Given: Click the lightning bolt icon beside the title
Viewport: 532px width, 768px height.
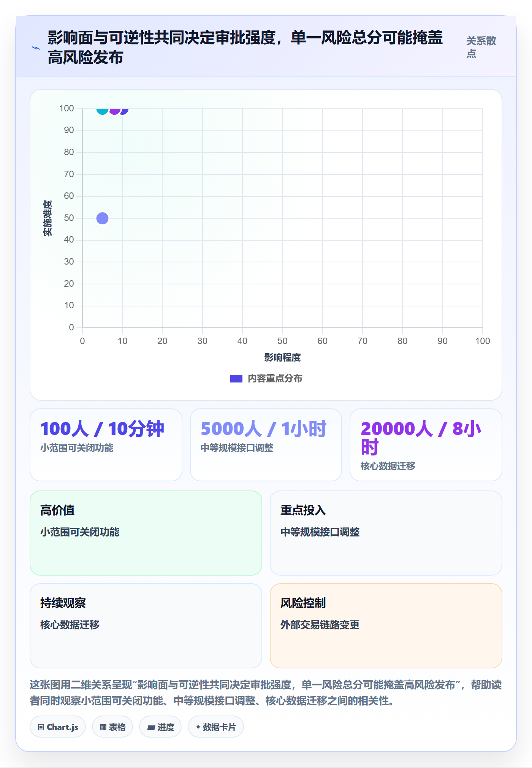Looking at the screenshot, I should 36,48.
